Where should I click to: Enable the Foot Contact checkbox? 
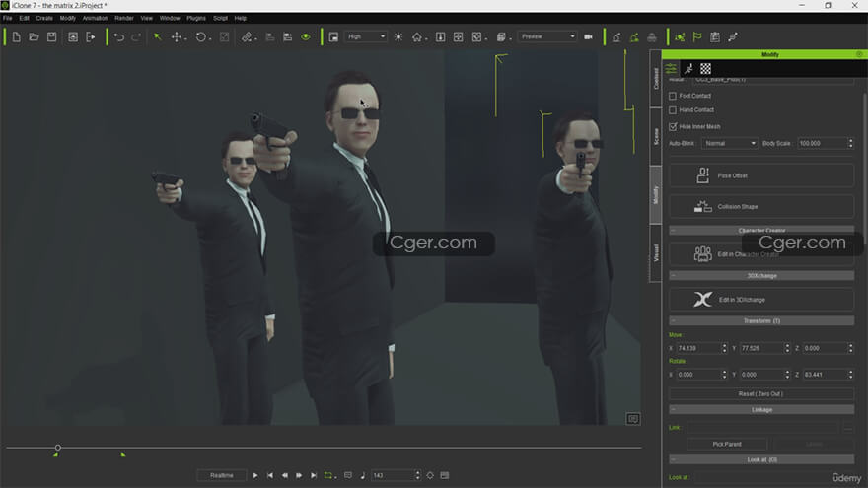pos(673,96)
